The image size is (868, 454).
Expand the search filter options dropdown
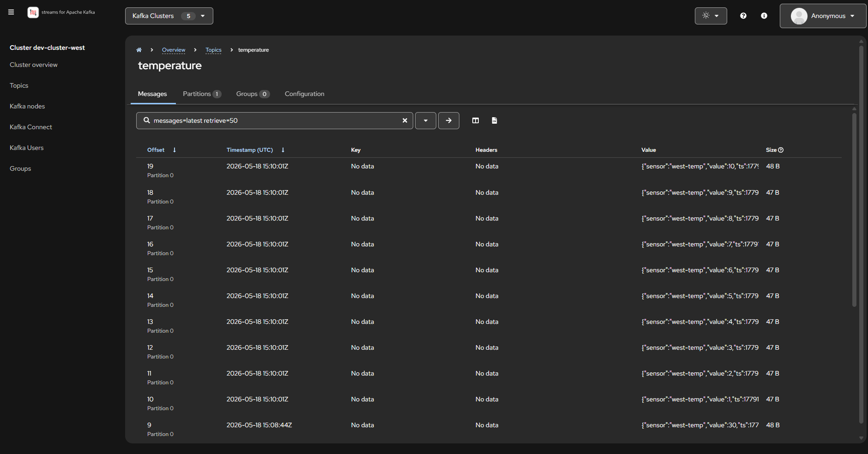[426, 120]
